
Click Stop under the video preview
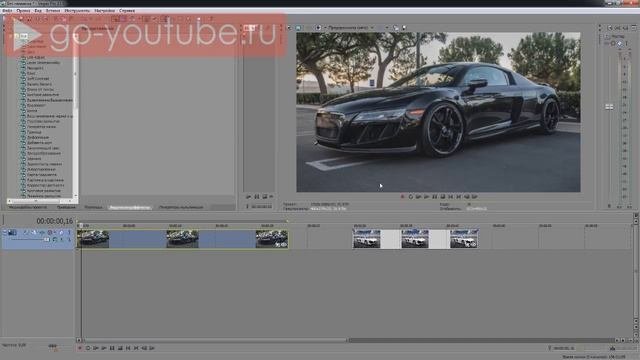click(x=442, y=197)
